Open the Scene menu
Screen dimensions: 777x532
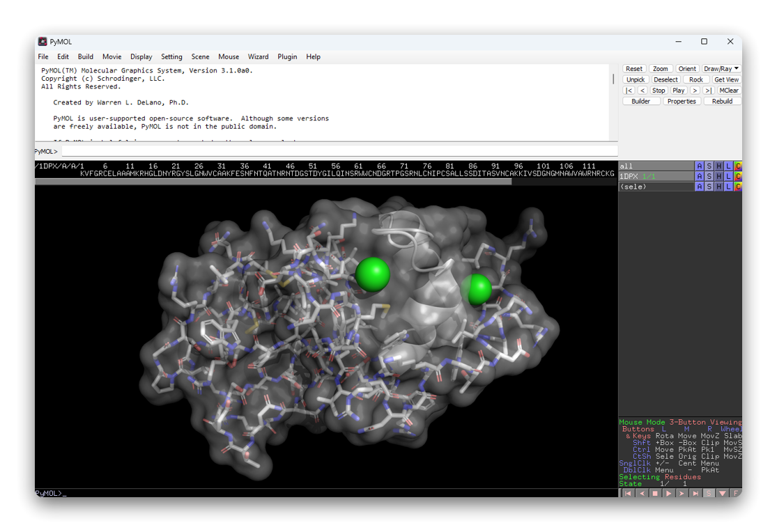coord(200,57)
